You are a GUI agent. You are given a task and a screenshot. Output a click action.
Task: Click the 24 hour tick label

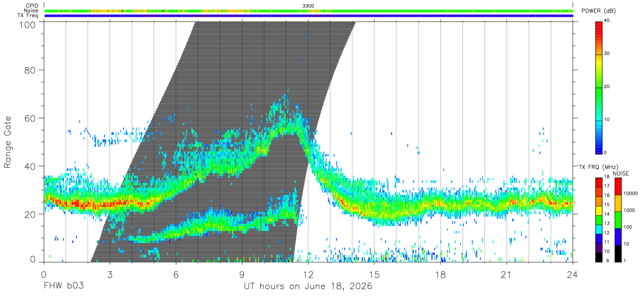pos(573,274)
